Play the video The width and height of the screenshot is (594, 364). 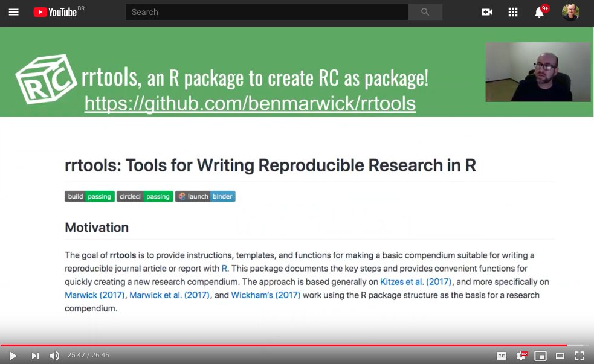coord(13,356)
